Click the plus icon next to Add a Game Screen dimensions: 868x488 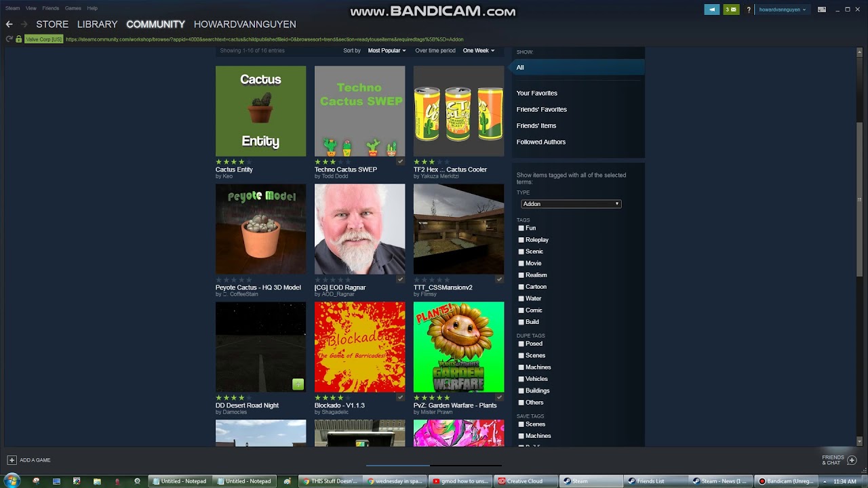(12, 460)
